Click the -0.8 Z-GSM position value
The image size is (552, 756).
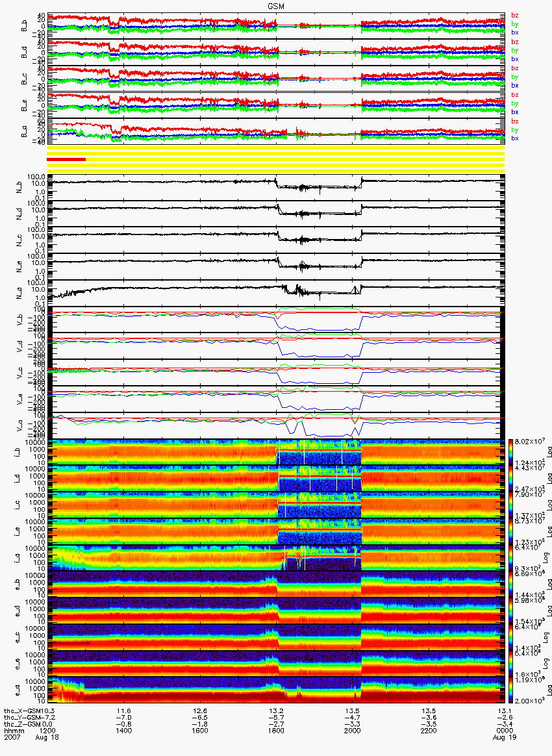pyautogui.click(x=123, y=724)
